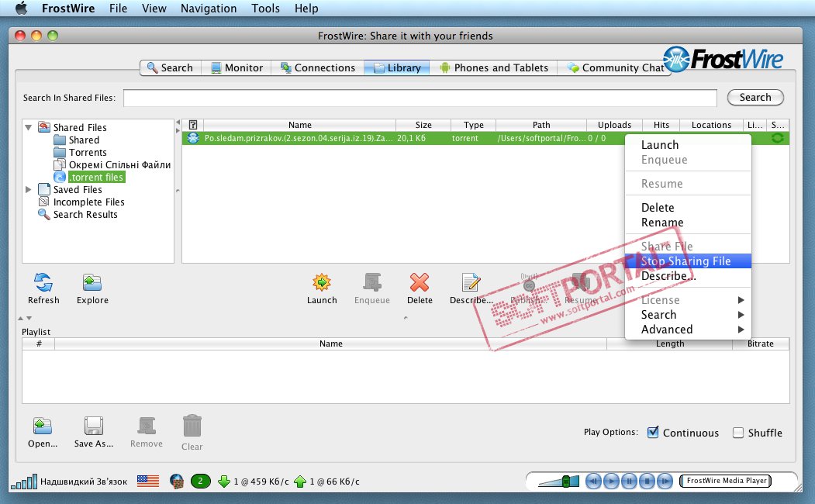This screenshot has height=504, width=815.
Task: Click the Explore folder icon
Action: [92, 283]
